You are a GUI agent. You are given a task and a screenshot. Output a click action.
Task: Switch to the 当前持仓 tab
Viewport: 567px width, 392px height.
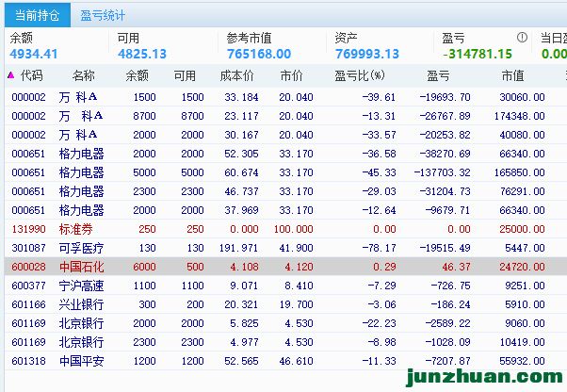tap(38, 15)
